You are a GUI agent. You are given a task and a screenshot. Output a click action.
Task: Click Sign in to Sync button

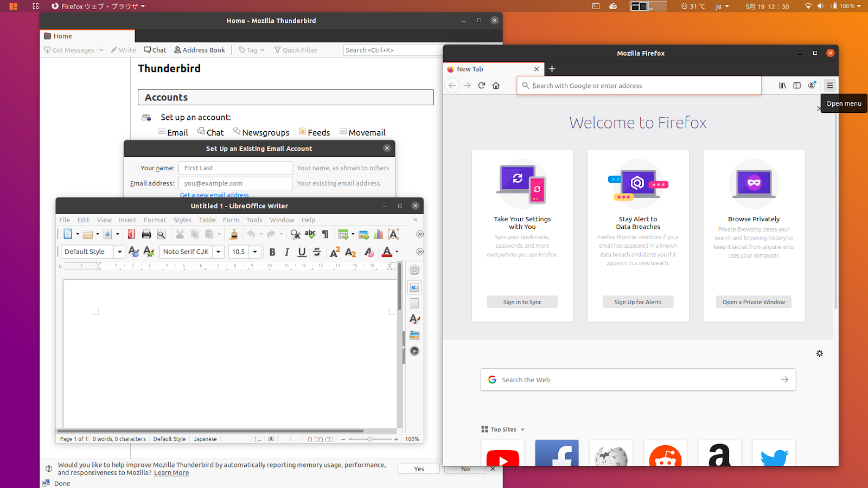point(522,302)
